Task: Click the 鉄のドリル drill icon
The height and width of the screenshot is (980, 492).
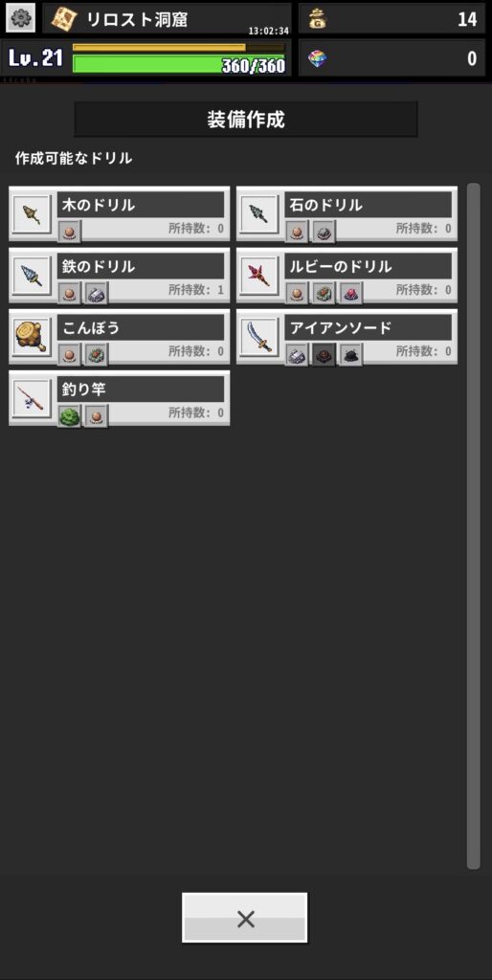Action: point(32,276)
